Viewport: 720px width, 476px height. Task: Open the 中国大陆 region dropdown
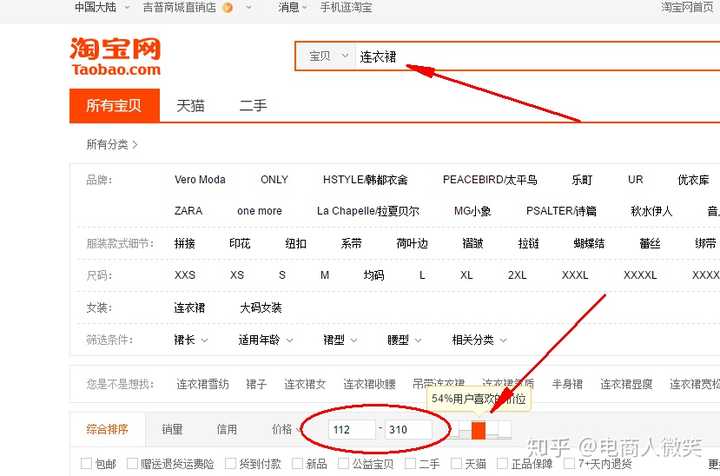(102, 7)
